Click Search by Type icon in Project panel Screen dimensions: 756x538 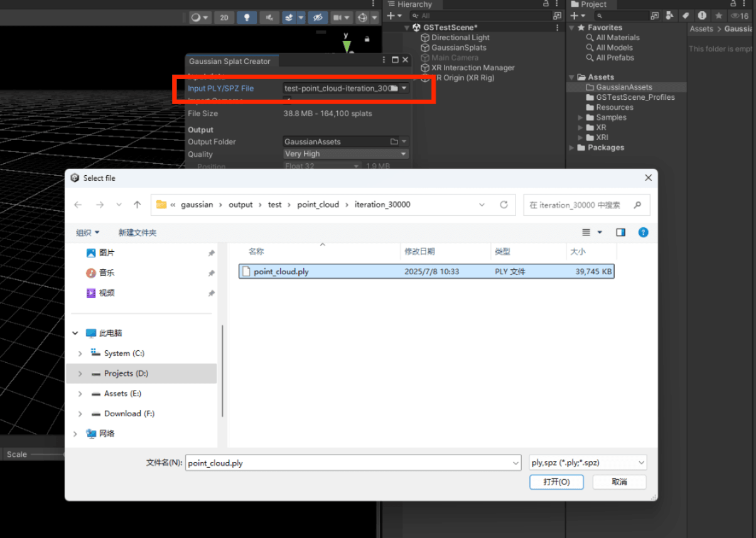670,16
